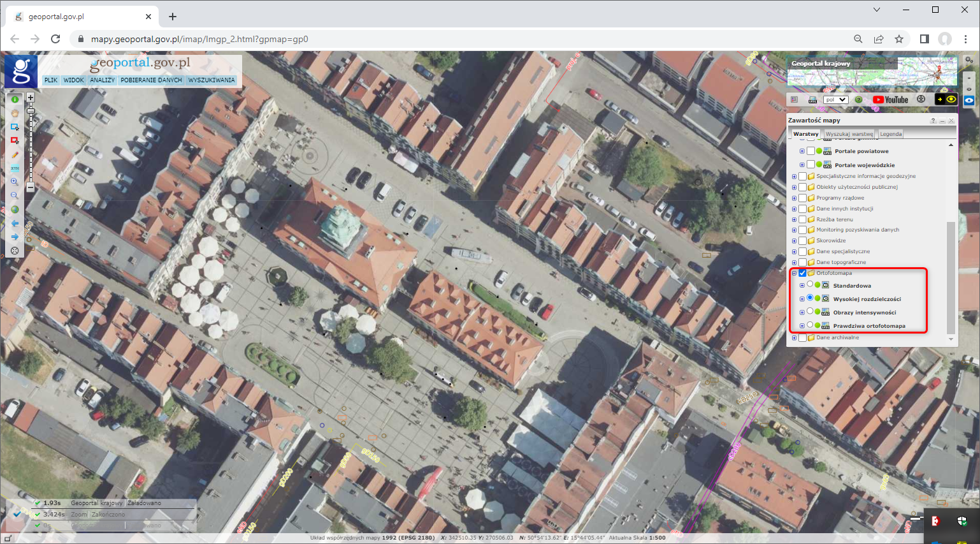Expand the Dane topograficzne folder
Viewport: 980px width, 544px height.
[794, 262]
